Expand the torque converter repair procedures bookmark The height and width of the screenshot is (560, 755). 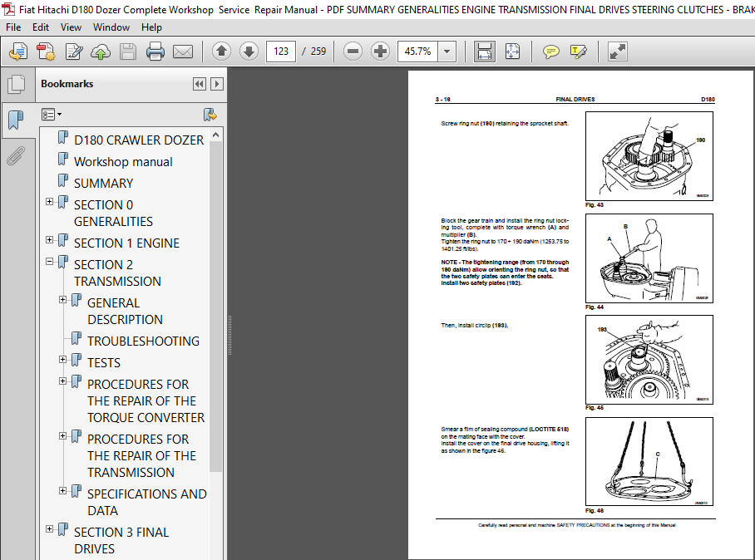tap(62, 381)
